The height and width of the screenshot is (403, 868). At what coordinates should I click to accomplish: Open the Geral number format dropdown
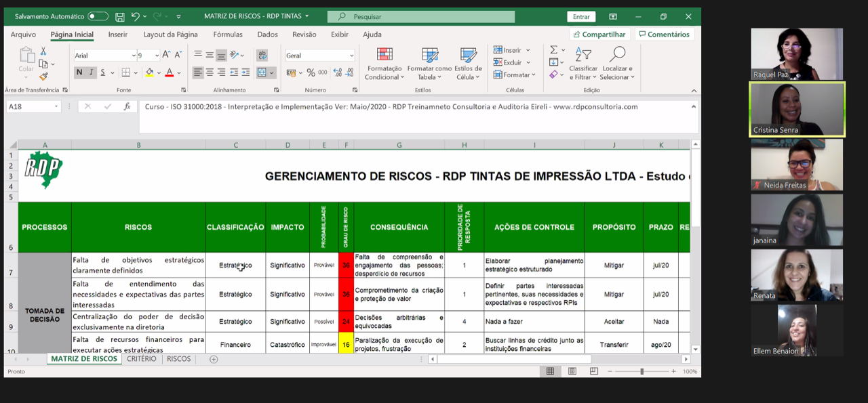click(x=351, y=56)
